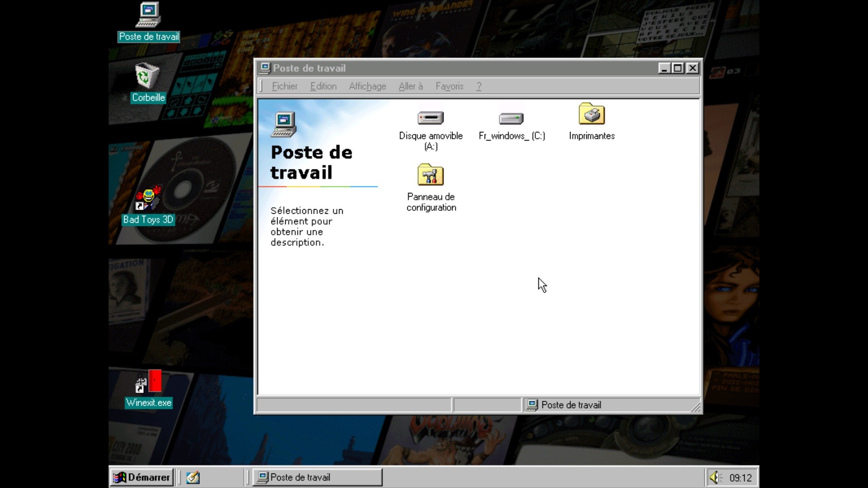
Task: Open the Fichier menu
Action: coord(284,86)
